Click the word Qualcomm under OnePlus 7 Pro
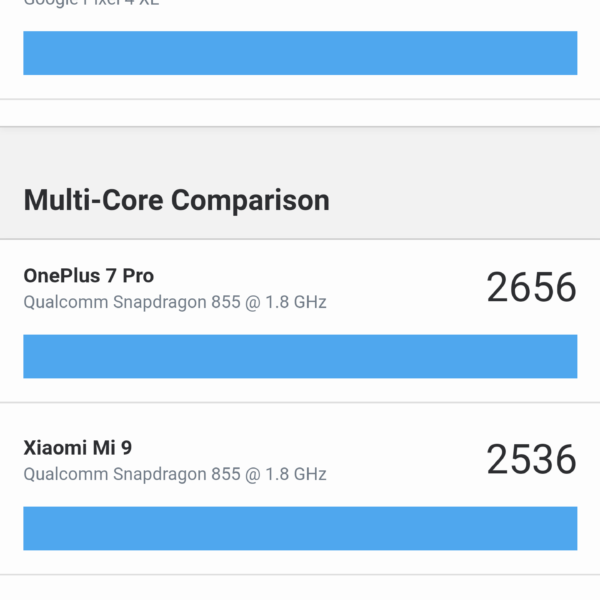Image resolution: width=600 pixels, height=600 pixels. click(x=62, y=301)
